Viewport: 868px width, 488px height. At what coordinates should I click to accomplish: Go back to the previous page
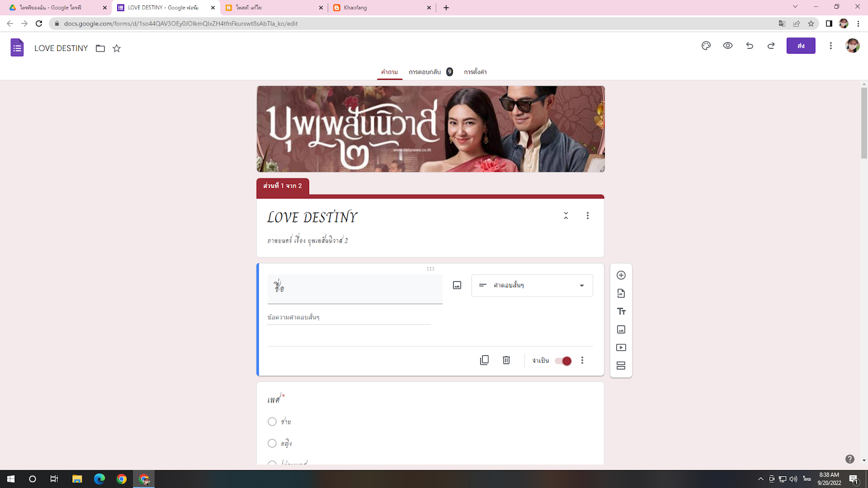click(x=10, y=23)
